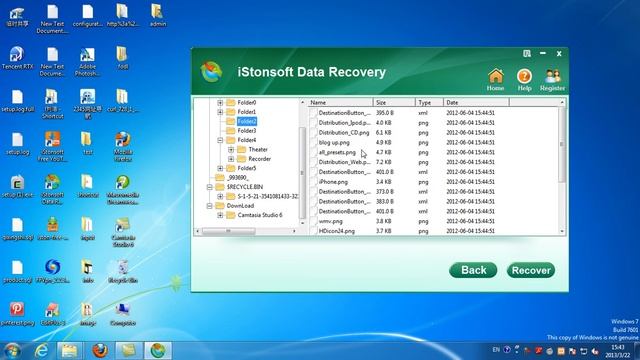640x360 pixels.
Task: Click the Register icon
Action: pos(552,80)
